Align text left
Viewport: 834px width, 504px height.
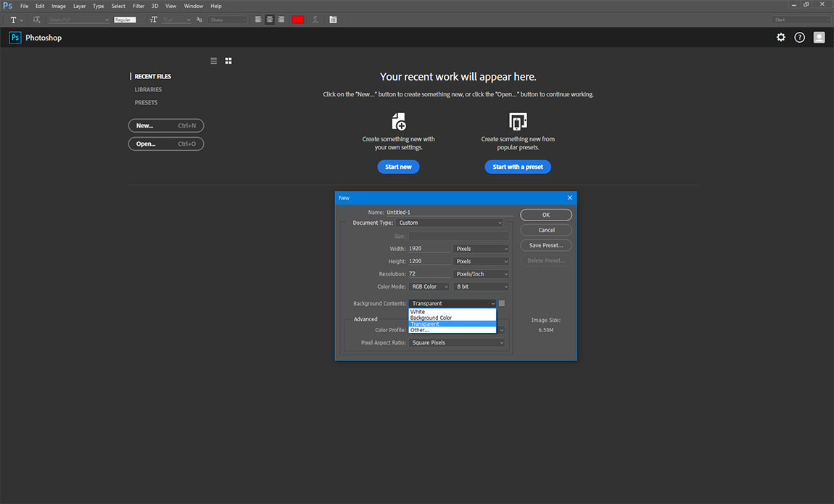click(x=258, y=20)
